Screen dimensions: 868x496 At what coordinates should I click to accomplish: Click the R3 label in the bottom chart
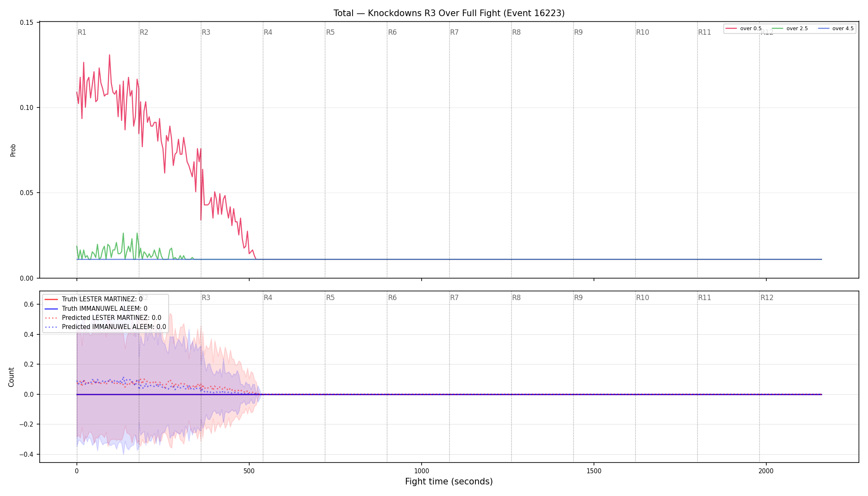206,298
